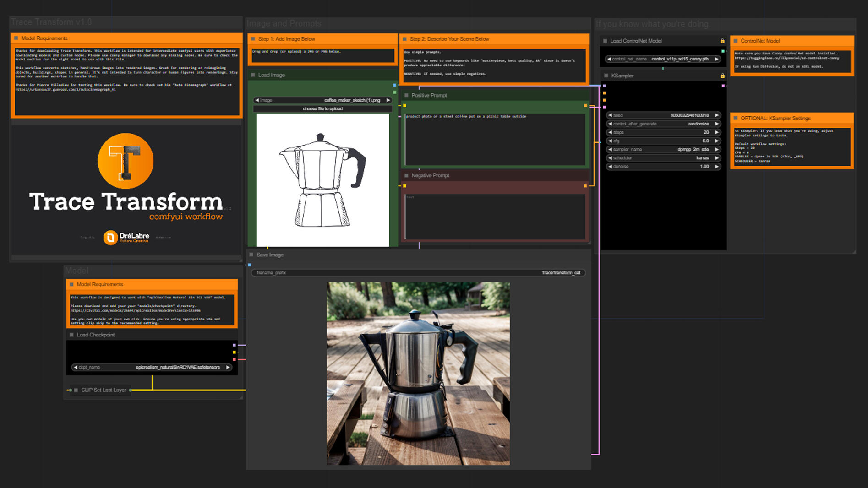Image resolution: width=868 pixels, height=488 pixels.
Task: Collapse the Load Checkpoint node via its title dot
Action: pyautogui.click(x=71, y=335)
